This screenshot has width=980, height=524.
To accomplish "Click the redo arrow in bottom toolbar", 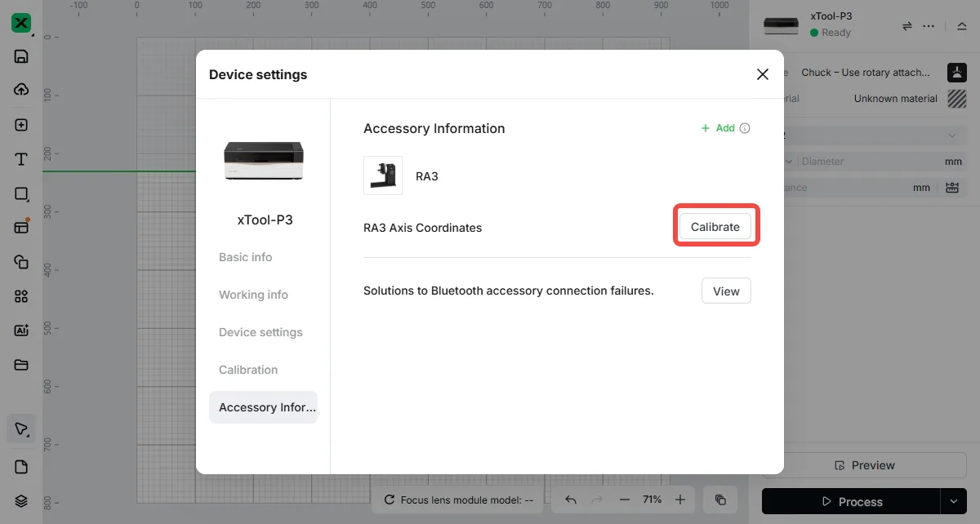I will 597,500.
